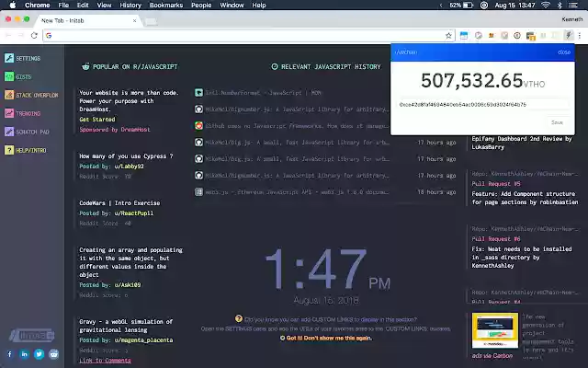Click the Wi-Fi status icon in menu bar
This screenshot has height=368, width=588.
[546, 5]
